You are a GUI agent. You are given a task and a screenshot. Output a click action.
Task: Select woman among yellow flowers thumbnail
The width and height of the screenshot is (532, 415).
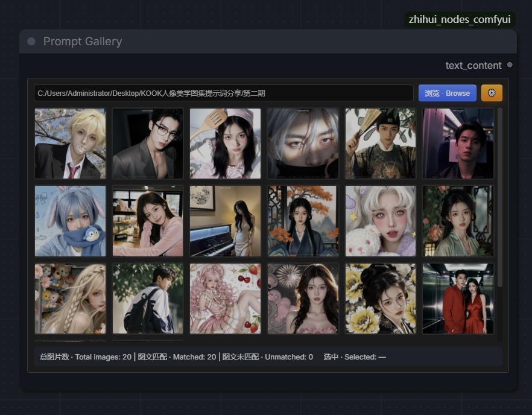coord(381,299)
